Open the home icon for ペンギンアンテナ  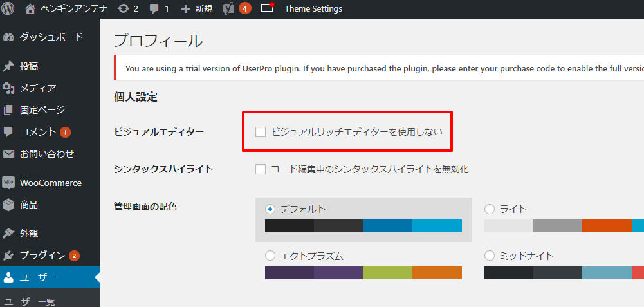30,9
